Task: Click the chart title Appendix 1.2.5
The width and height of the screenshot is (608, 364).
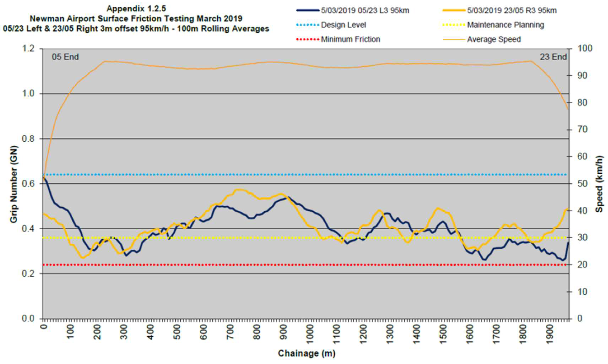Action: [136, 9]
